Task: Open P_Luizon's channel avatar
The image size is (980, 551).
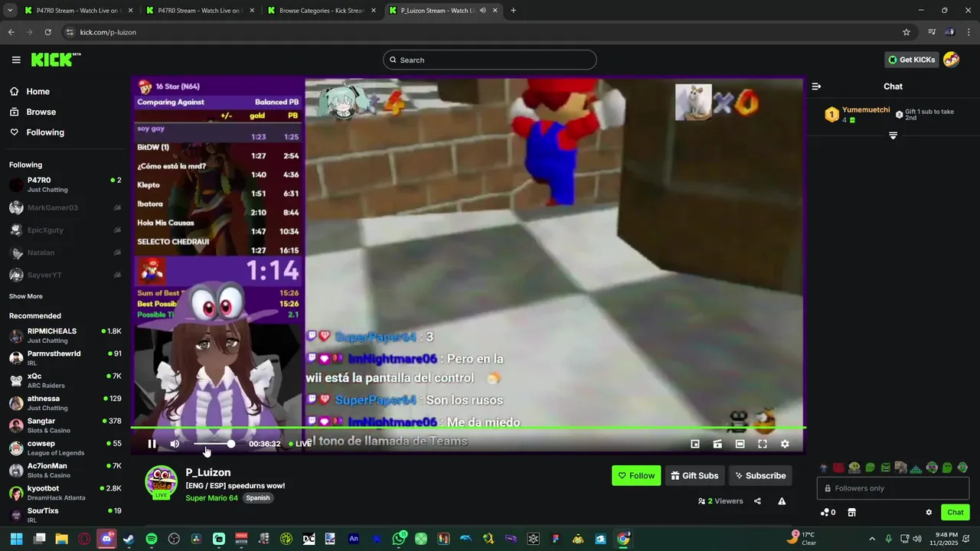Action: 161,481
